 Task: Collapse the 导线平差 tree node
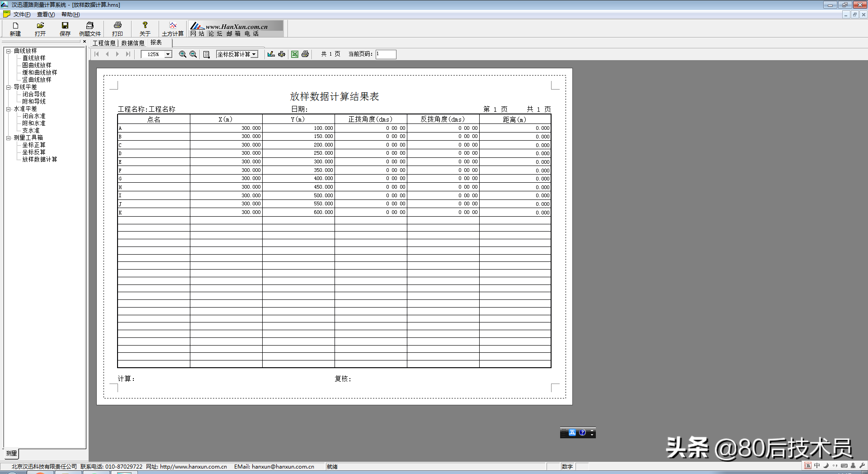click(x=8, y=87)
